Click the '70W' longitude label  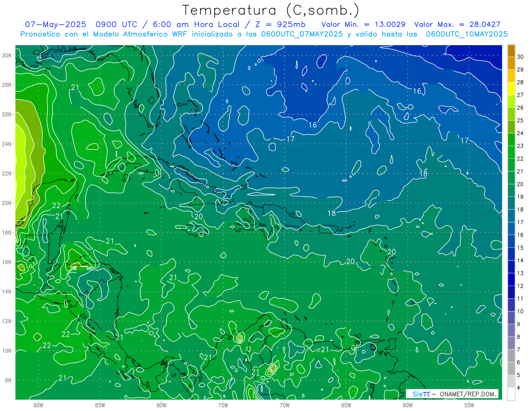point(285,405)
